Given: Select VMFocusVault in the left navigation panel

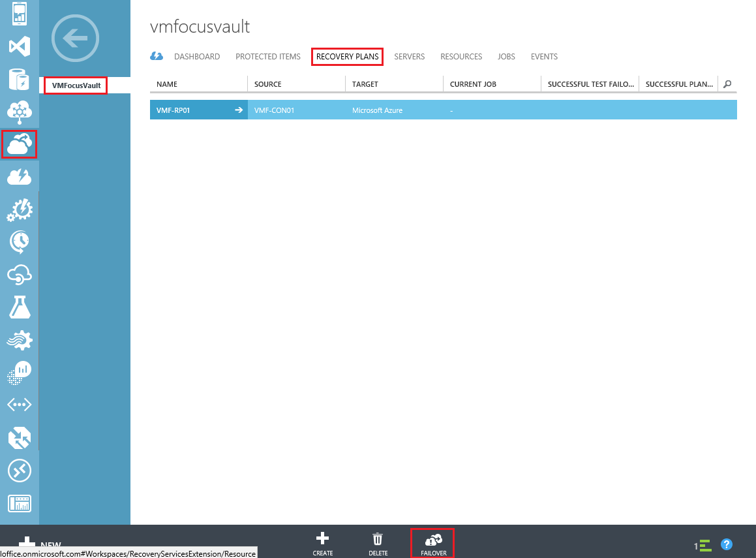Looking at the screenshot, I should [76, 85].
